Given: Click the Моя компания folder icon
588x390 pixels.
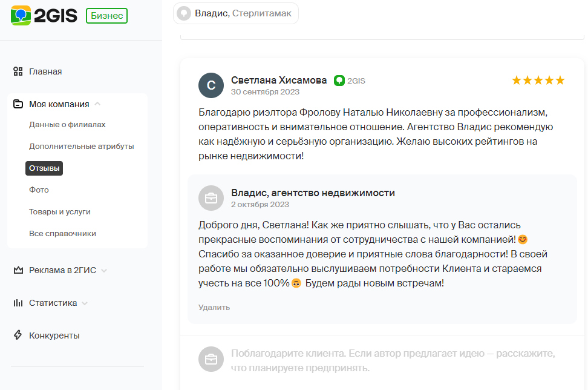Looking at the screenshot, I should [x=18, y=104].
